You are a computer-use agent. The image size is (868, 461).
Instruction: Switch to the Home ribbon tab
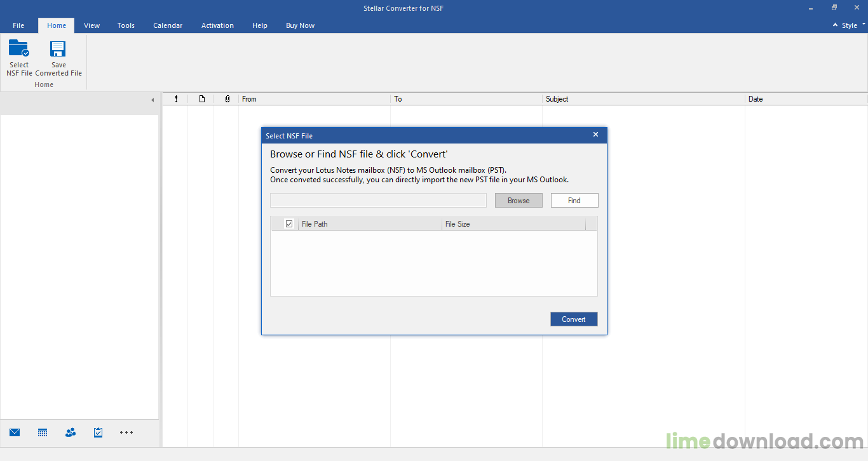pyautogui.click(x=57, y=25)
